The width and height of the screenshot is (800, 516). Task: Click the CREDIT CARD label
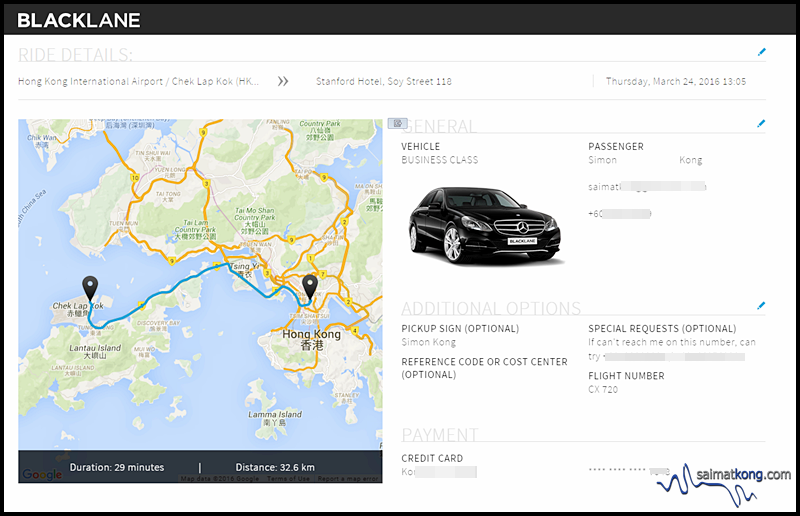[432, 458]
